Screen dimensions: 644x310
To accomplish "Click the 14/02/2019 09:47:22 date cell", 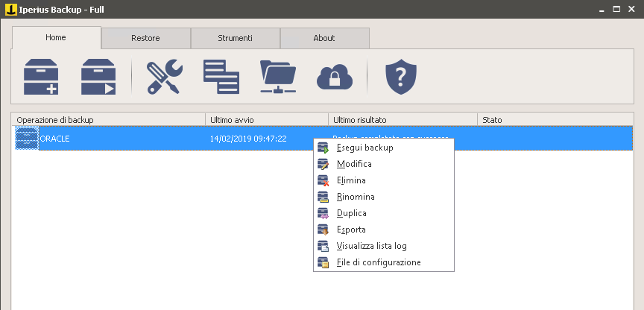I will pyautogui.click(x=248, y=139).
